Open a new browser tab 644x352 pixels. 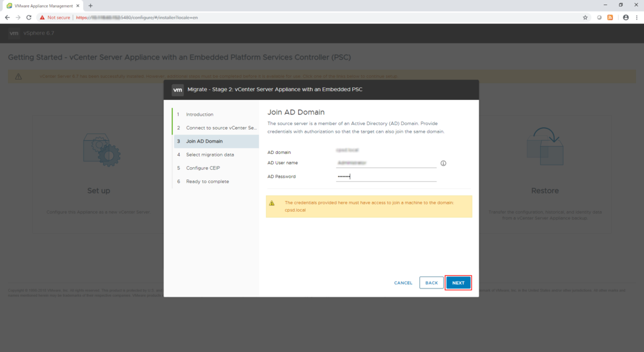(91, 6)
